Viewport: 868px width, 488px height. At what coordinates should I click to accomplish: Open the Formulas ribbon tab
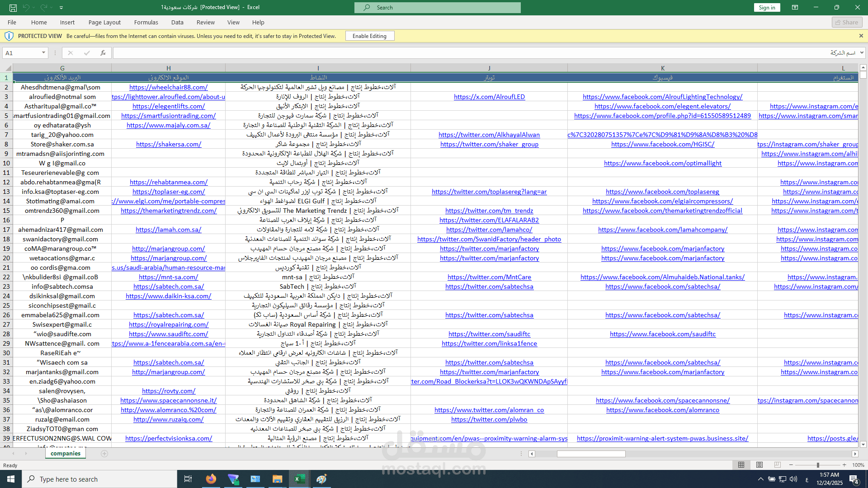pos(146,22)
